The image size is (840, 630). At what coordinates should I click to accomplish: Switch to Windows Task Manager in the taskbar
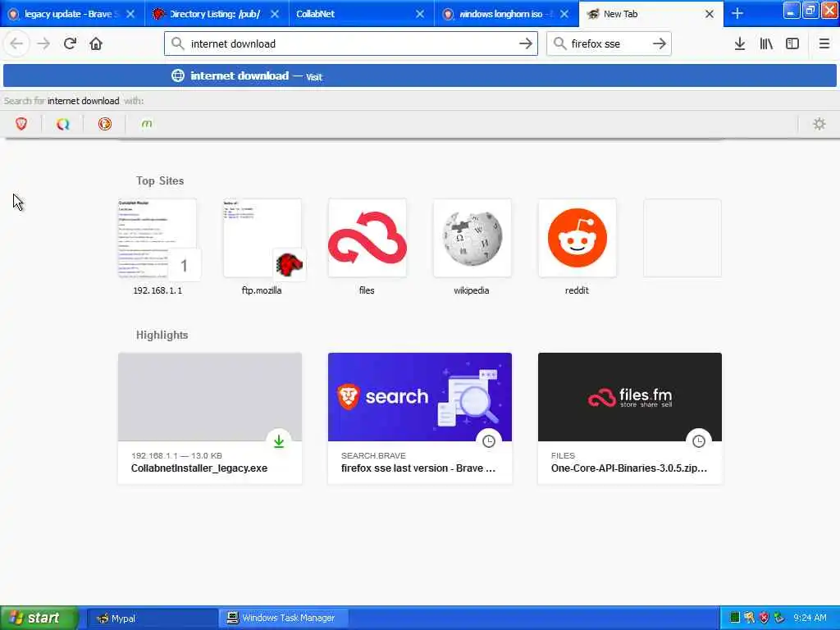pos(283,619)
